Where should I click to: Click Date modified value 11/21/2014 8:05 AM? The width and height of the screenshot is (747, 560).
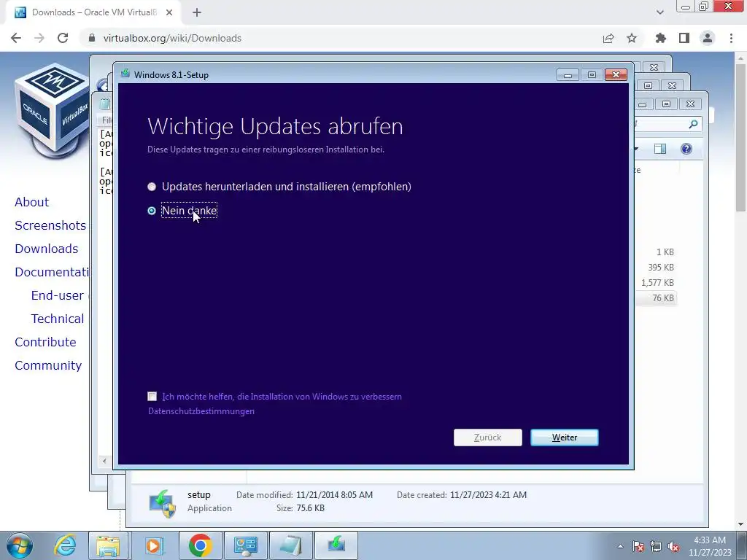(334, 495)
